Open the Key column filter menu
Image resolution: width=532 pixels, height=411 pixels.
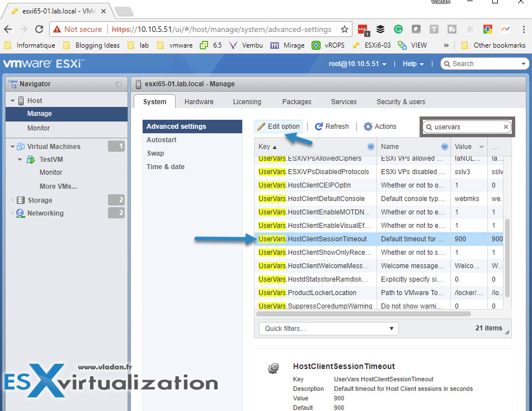coord(371,146)
